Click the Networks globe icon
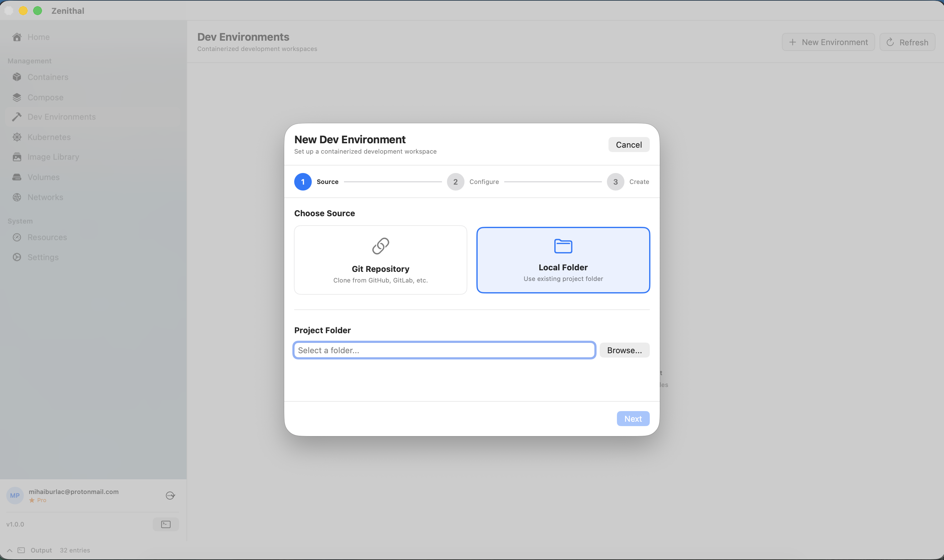The width and height of the screenshot is (944, 560). click(17, 197)
